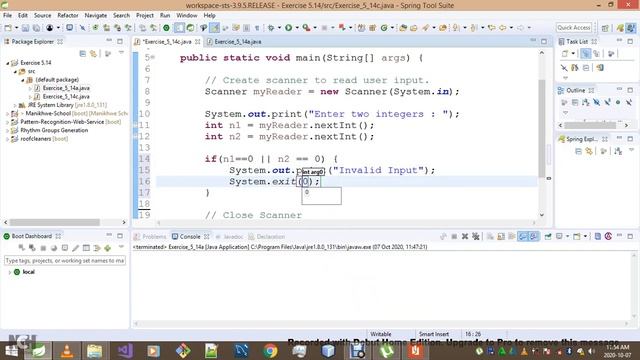Viewport: 640px width, 360px height.
Task: Open the Navigate menu
Action: [96, 16]
